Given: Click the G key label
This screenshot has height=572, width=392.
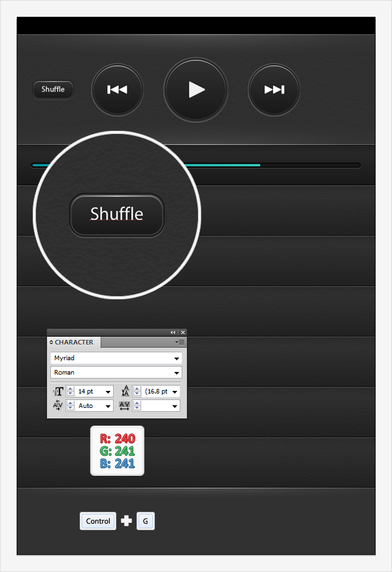Looking at the screenshot, I should click(x=146, y=521).
